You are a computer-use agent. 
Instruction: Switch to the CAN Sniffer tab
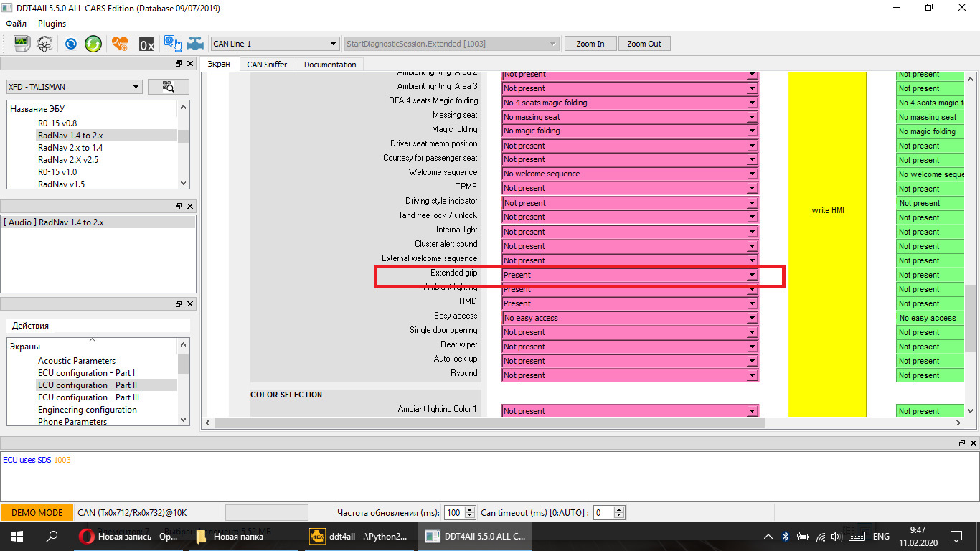[x=267, y=64]
